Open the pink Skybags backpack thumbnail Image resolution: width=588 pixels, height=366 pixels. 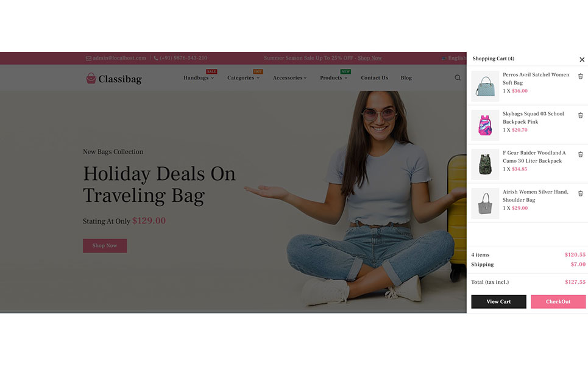pos(485,125)
